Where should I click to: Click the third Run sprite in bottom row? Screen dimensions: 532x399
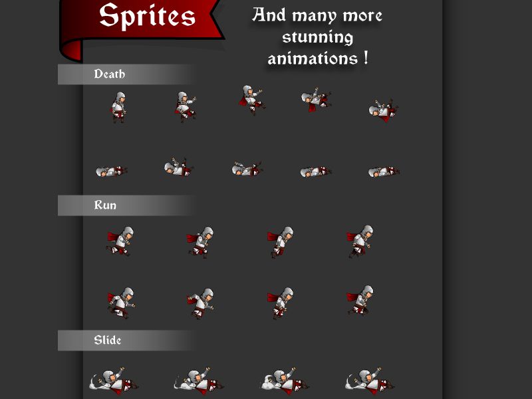tap(280, 303)
